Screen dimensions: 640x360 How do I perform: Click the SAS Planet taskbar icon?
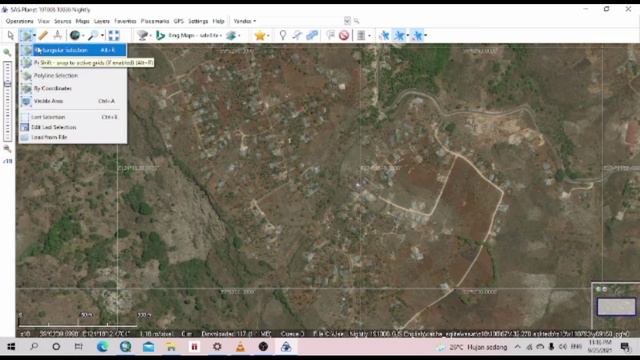coord(286,347)
